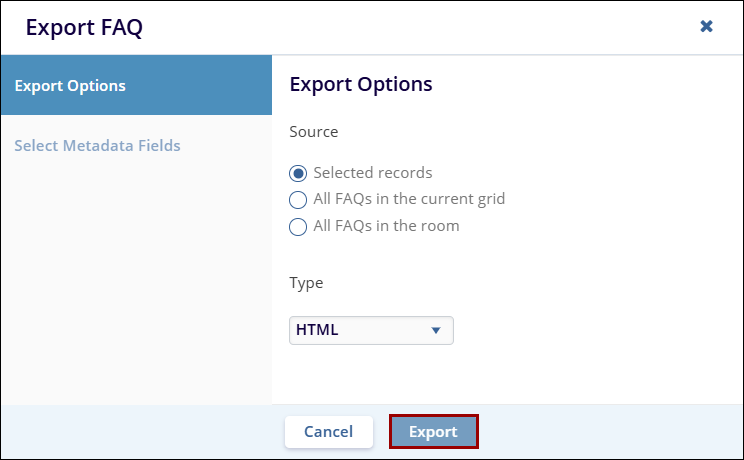The image size is (744, 460).
Task: Click the highlighted Export button
Action: 433,432
